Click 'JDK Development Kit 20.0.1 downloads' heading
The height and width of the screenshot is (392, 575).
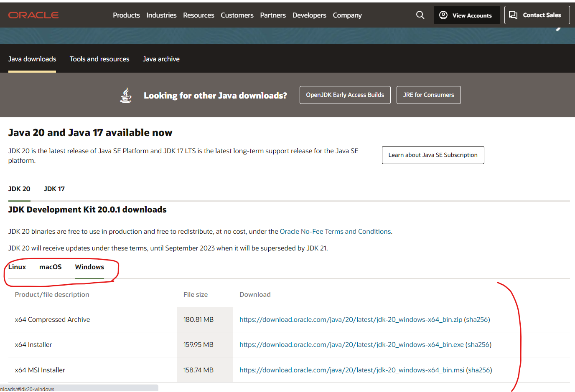point(87,210)
